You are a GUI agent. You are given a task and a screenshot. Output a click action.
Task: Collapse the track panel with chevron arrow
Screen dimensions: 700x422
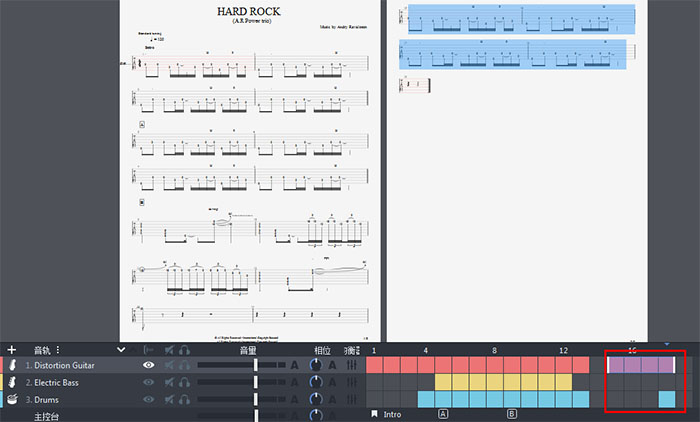click(x=121, y=350)
